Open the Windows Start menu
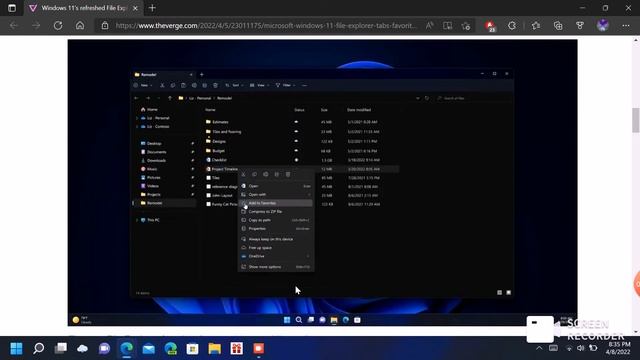 click(x=16, y=348)
